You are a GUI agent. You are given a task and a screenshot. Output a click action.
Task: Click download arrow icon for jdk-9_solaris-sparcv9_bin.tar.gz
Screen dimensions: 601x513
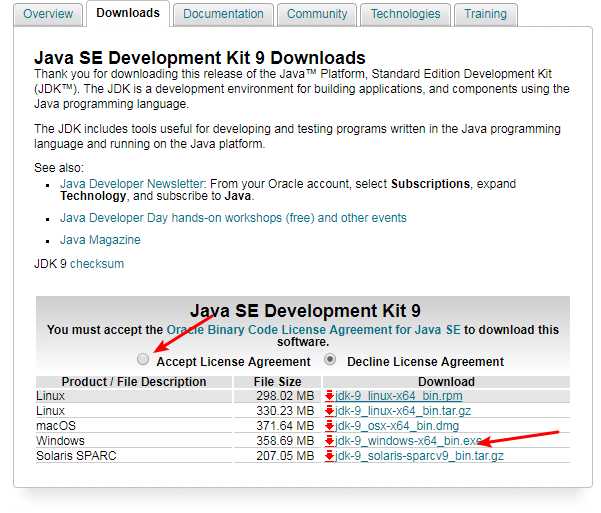point(329,455)
